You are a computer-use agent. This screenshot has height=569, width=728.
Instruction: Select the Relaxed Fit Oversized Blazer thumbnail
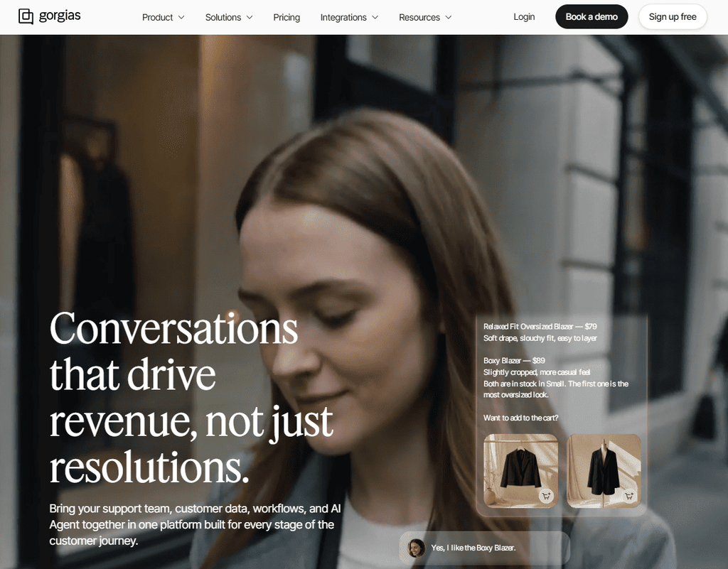point(520,471)
